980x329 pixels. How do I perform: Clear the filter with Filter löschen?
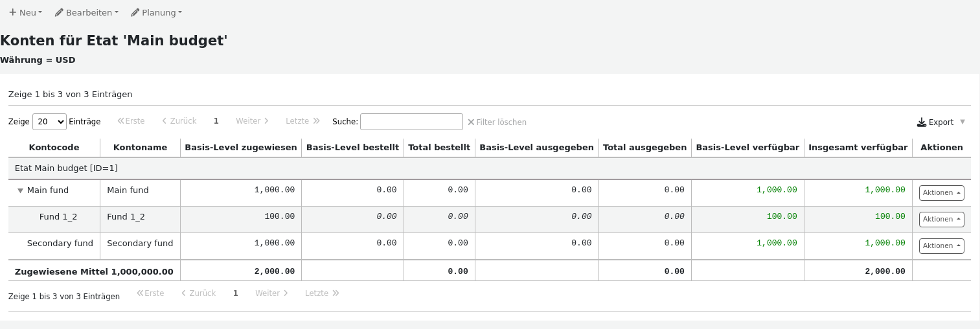pyautogui.click(x=497, y=122)
